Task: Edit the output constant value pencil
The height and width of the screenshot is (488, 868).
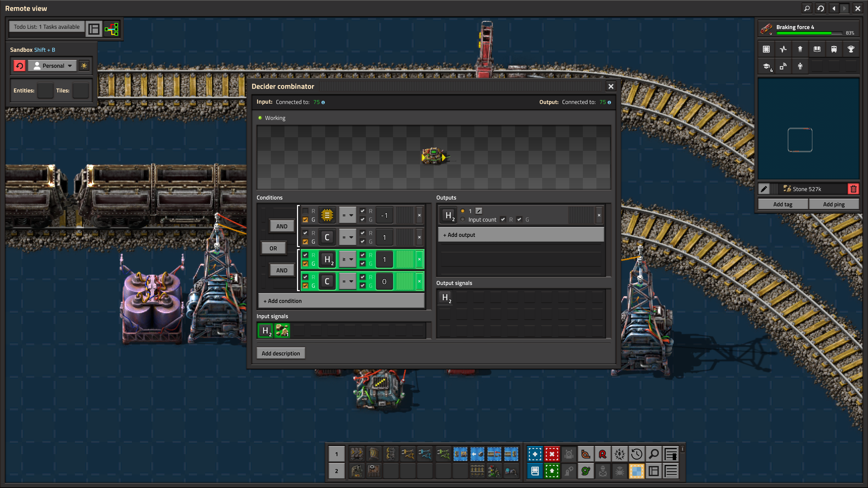Action: 479,211
